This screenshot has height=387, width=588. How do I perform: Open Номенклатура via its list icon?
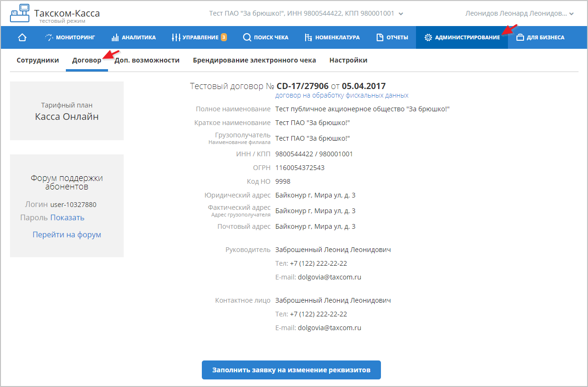tap(308, 37)
